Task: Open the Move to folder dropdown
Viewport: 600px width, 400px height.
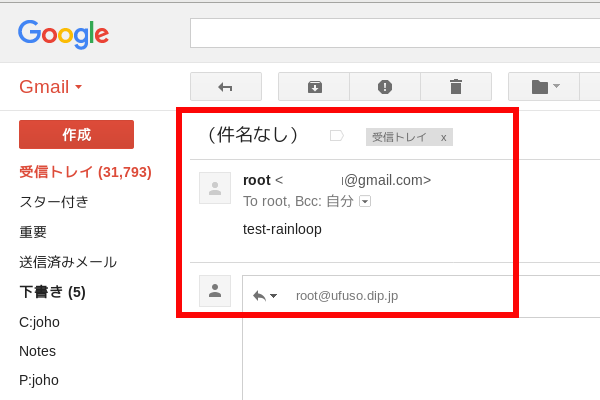Action: 545,87
